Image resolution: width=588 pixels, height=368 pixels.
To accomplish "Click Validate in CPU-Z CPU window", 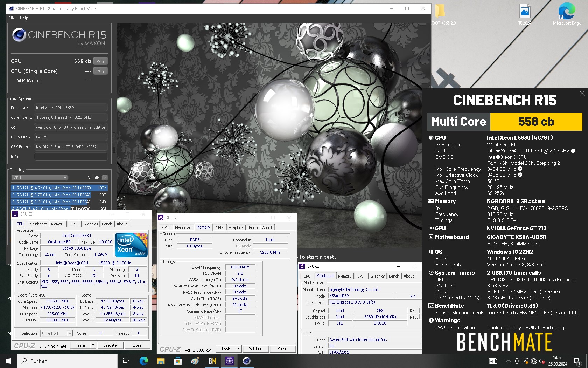I will [x=110, y=345].
